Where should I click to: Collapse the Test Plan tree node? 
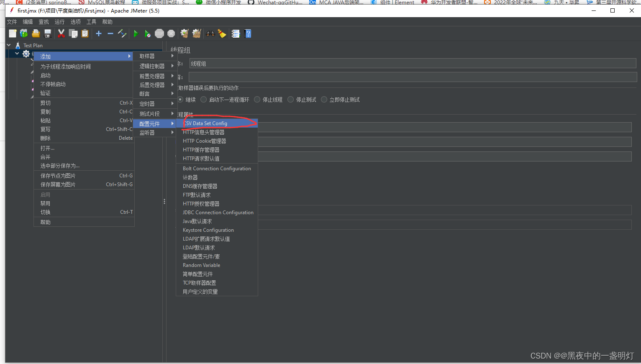click(x=9, y=45)
